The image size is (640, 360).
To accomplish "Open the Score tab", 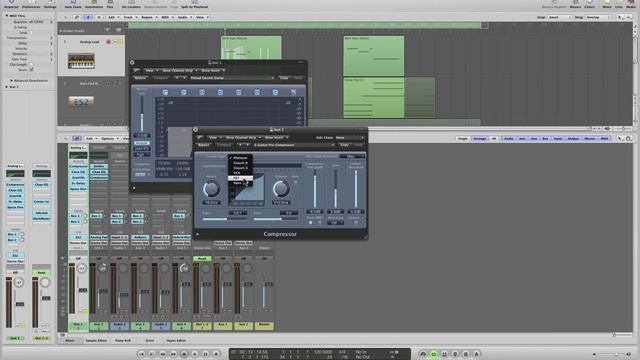I will click(x=150, y=340).
